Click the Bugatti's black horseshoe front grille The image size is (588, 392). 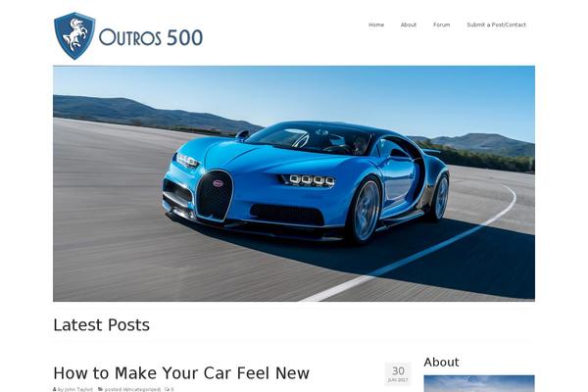tap(215, 195)
